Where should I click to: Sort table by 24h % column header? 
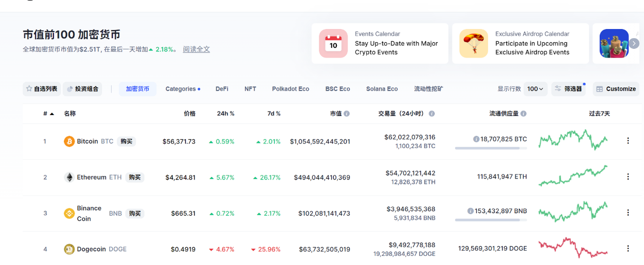click(x=226, y=114)
